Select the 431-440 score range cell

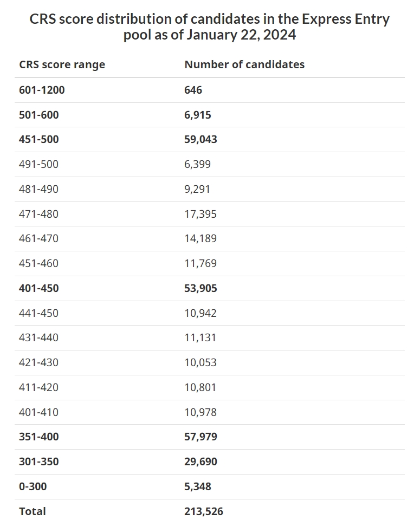pos(38,337)
